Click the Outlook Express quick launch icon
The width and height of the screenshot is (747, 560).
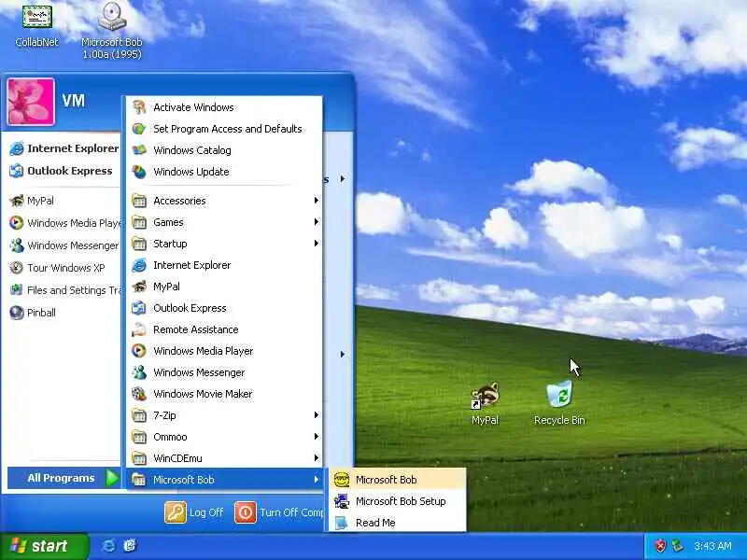(130, 546)
